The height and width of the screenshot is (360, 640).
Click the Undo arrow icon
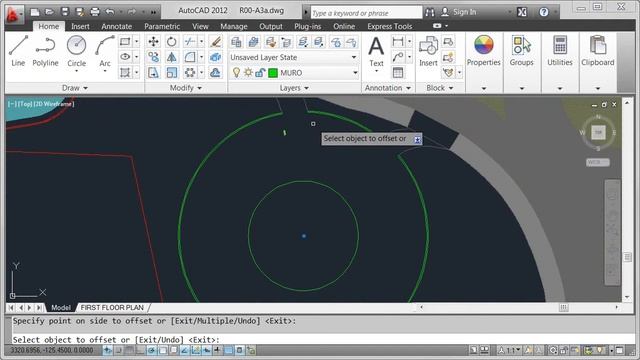coord(110,12)
